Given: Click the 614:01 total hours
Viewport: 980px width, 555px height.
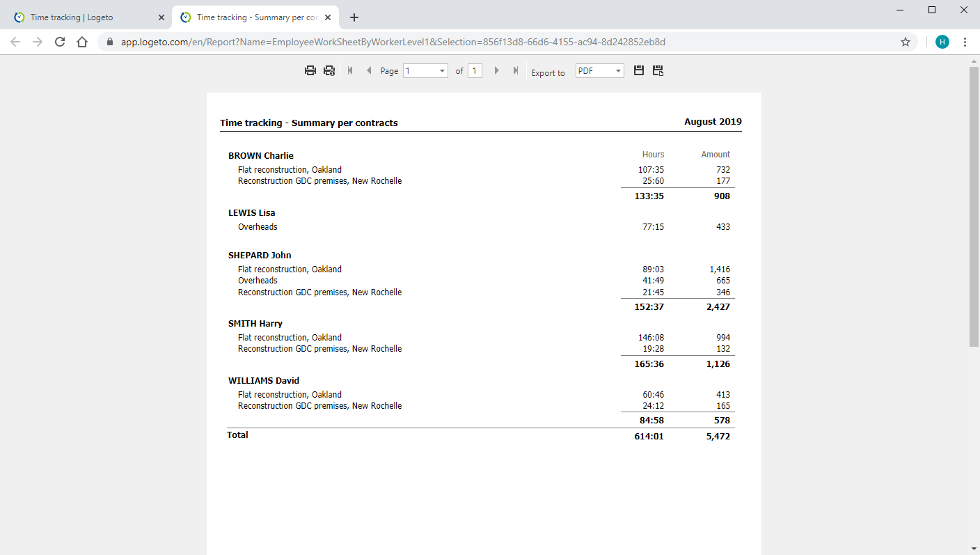Looking at the screenshot, I should coord(649,436).
